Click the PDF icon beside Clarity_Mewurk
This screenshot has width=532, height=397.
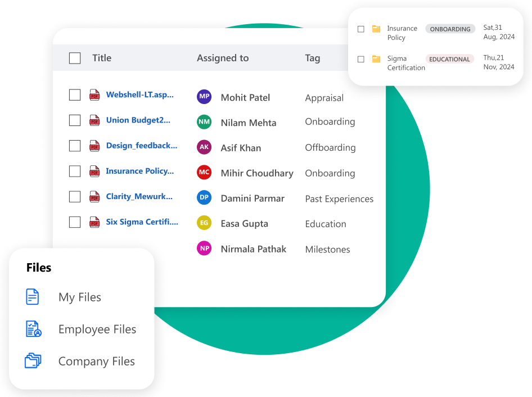(94, 196)
